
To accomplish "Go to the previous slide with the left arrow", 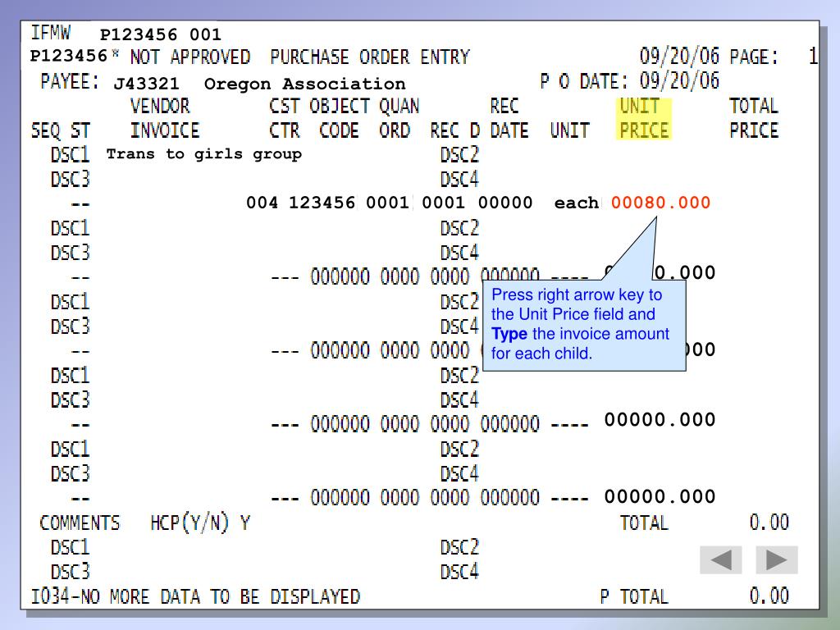I will [x=720, y=559].
